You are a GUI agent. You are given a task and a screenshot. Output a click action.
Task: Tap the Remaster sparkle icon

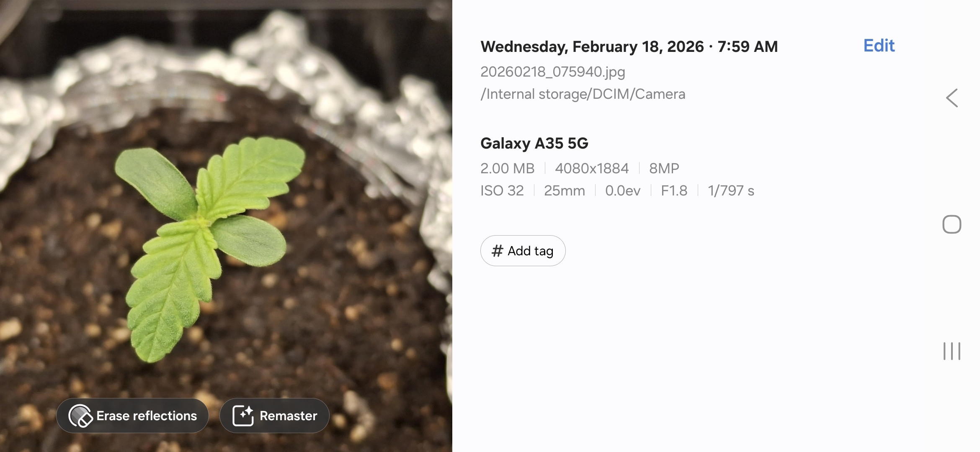[243, 416]
